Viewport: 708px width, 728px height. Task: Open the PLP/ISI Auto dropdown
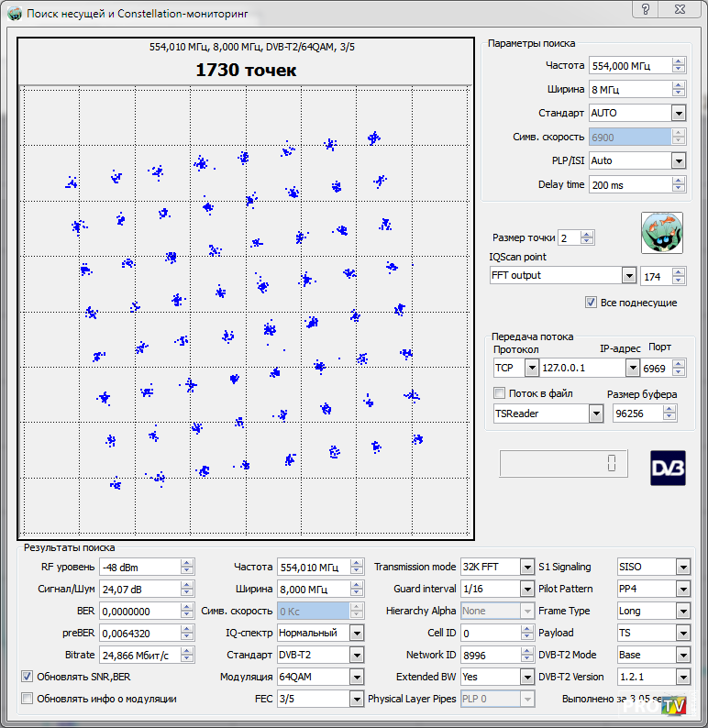click(679, 161)
